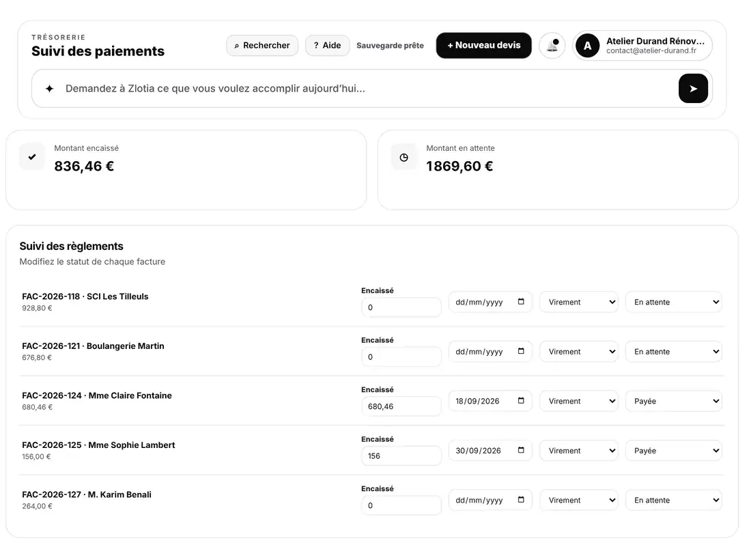Viewport: 751px width, 560px height.
Task: Focus the Zlotia prompt input field
Action: point(369,89)
